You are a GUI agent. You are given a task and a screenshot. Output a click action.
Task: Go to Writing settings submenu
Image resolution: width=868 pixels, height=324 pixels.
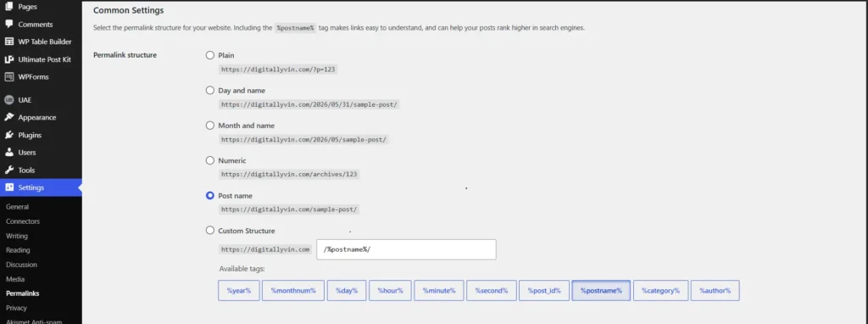click(17, 236)
